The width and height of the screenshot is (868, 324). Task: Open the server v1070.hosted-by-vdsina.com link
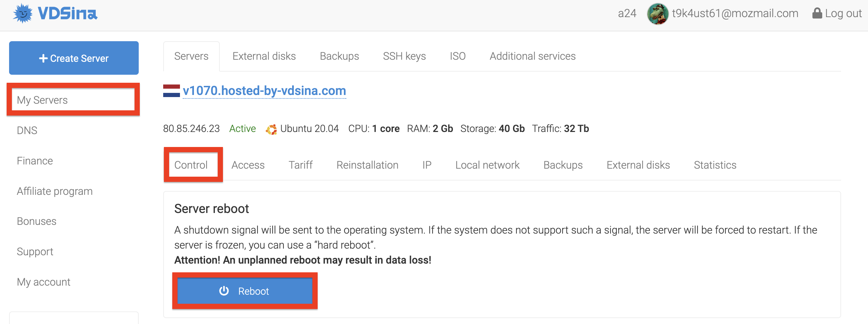(265, 91)
